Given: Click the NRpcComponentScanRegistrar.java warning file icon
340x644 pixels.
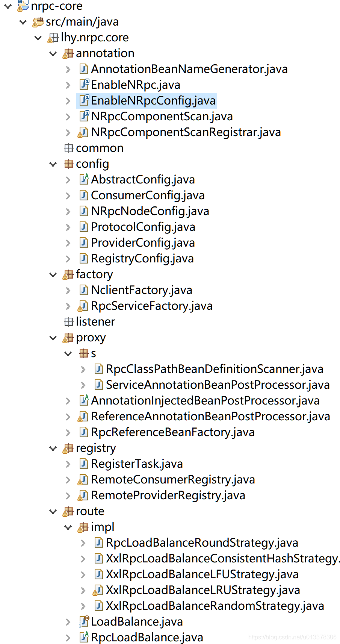Looking at the screenshot, I should click(83, 132).
